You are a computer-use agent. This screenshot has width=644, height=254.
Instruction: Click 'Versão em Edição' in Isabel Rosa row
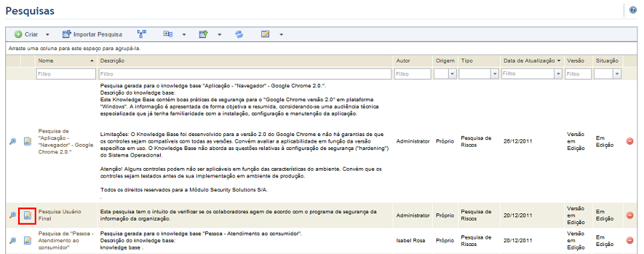575,240
